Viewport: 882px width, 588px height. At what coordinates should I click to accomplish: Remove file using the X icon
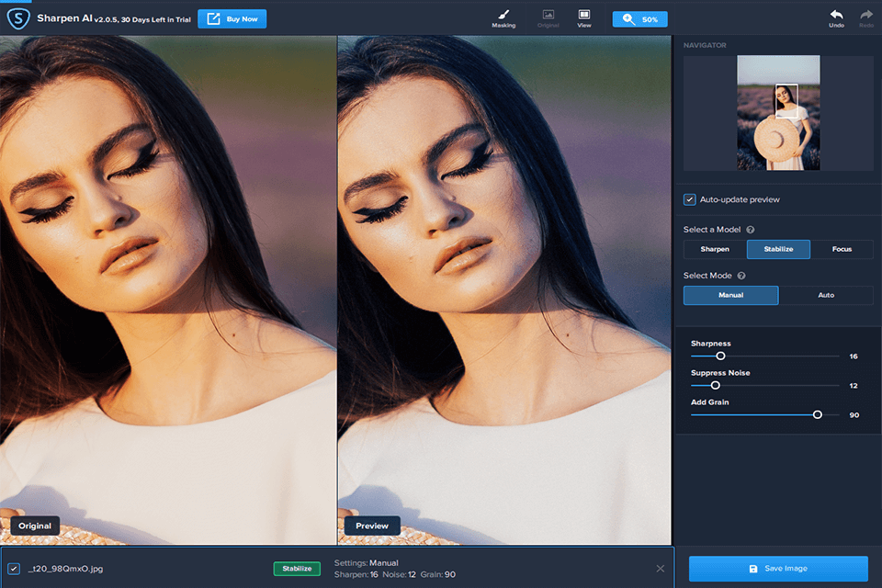coord(660,569)
